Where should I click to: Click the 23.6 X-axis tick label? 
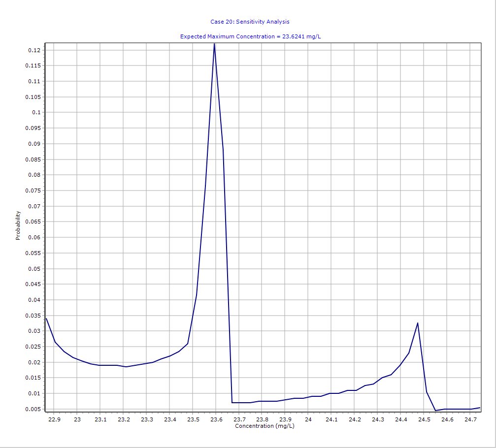point(216,419)
